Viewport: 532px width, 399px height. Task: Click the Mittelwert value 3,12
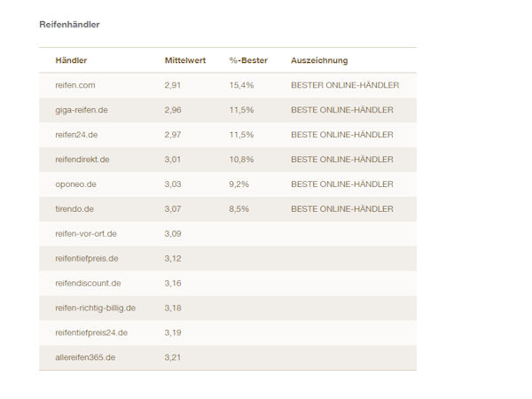(x=173, y=259)
